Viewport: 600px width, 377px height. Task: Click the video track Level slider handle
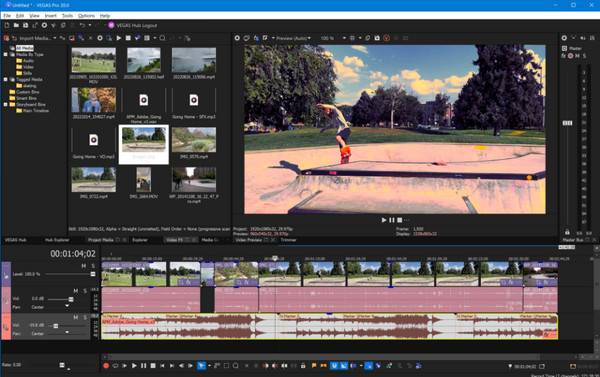[x=93, y=274]
